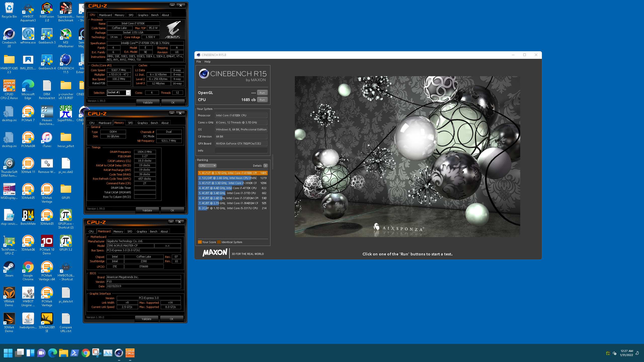The height and width of the screenshot is (362, 644).
Task: Run the CPU test in Cinebench
Action: click(x=262, y=100)
